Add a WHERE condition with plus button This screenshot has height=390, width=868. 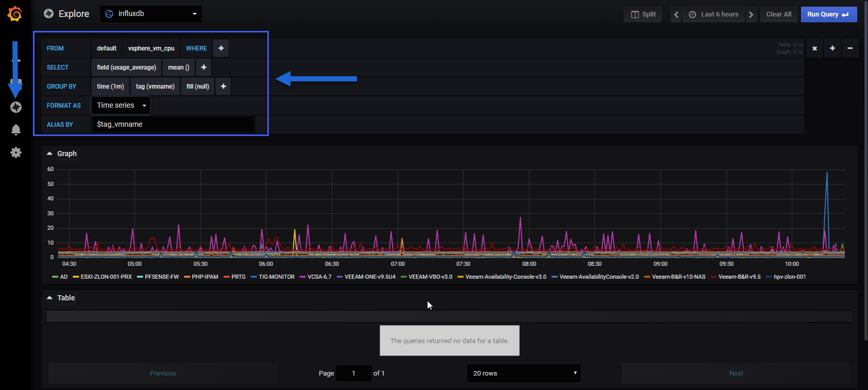click(221, 48)
